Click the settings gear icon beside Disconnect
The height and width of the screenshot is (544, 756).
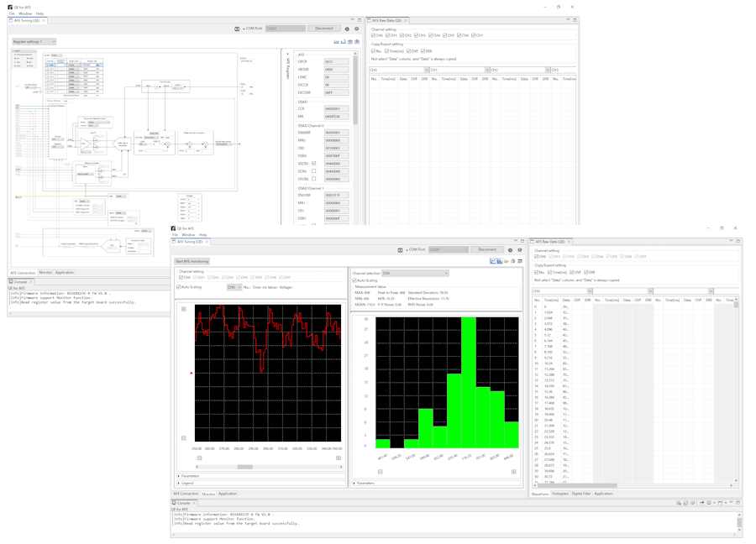510,249
